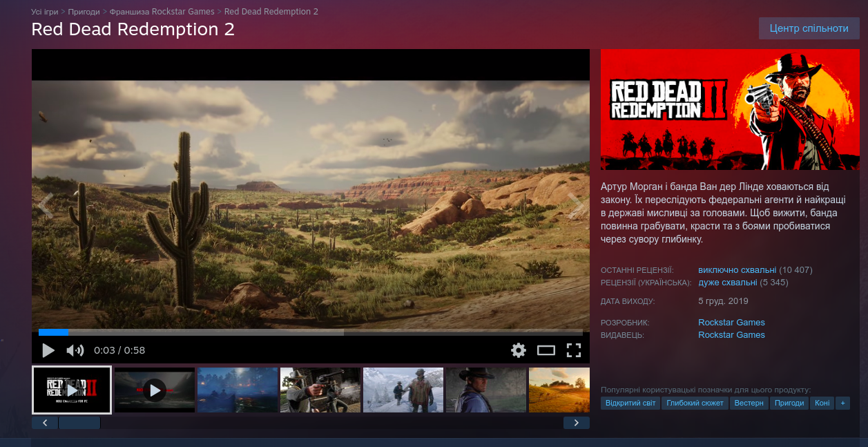The height and width of the screenshot is (447, 868).
Task: Click release date 5 груд. 2019
Action: (723, 301)
